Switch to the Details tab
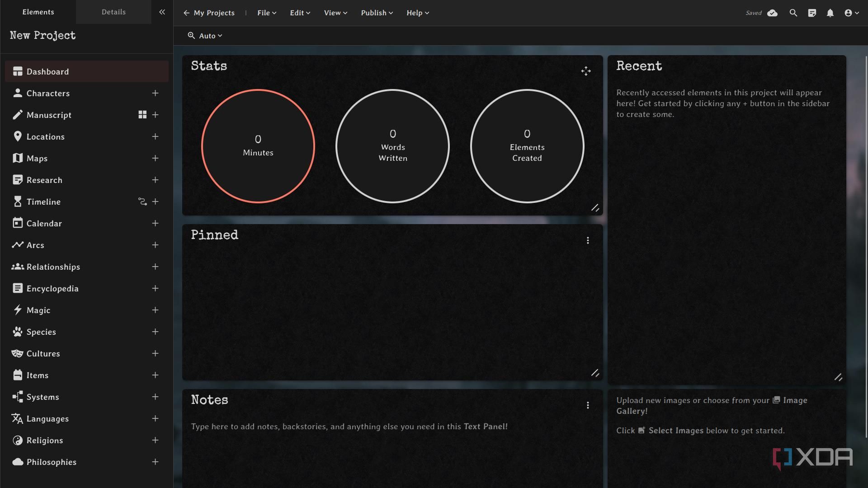The image size is (868, 488). (x=113, y=12)
